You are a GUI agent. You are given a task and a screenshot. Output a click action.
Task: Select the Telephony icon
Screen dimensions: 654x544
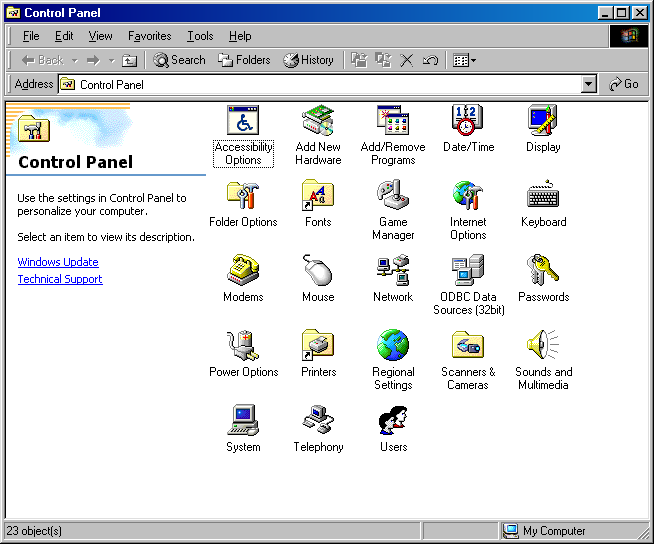[x=318, y=421]
